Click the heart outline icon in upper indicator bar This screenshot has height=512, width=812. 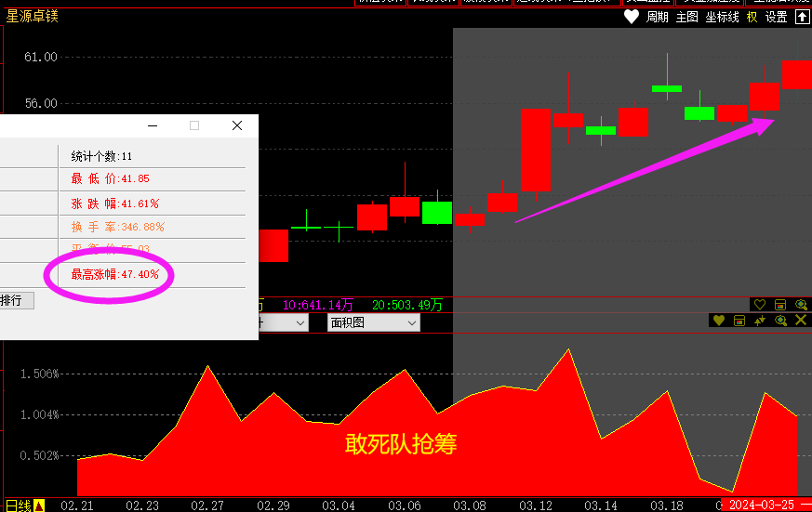pyautogui.click(x=760, y=305)
